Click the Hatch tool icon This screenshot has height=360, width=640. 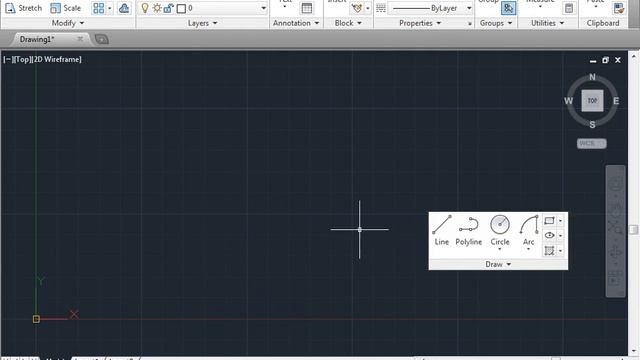(549, 250)
